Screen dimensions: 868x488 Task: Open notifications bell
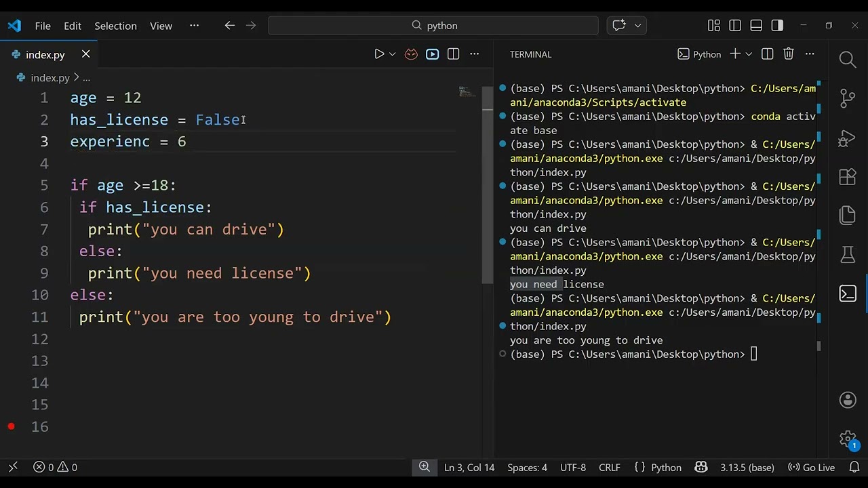[854, 467]
